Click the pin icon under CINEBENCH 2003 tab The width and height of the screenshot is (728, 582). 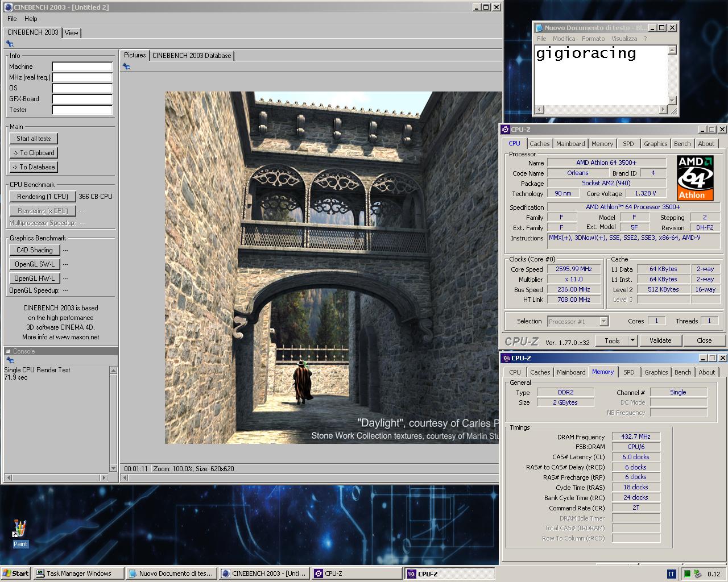(x=10, y=44)
